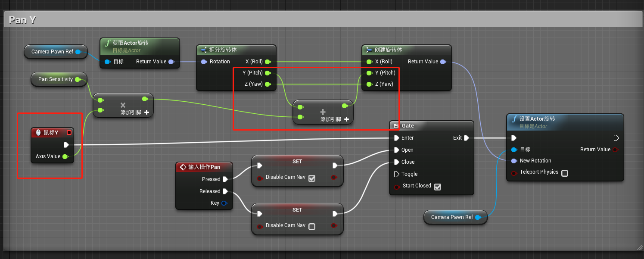This screenshot has width=644, height=259.
Task: Click the output pin of bottom Camera Pawn Ref
Action: [x=478, y=217]
